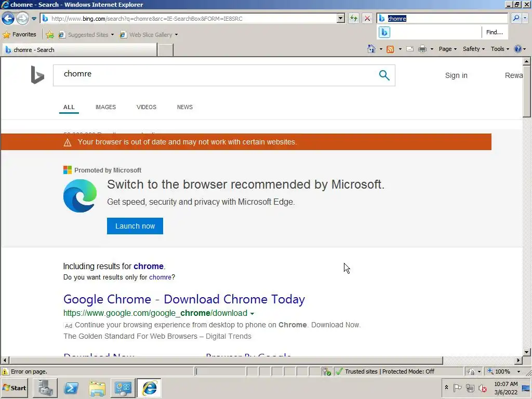Screen dimensions: 532x399
Task: Click the Bing logo on the page
Action: coord(37,75)
